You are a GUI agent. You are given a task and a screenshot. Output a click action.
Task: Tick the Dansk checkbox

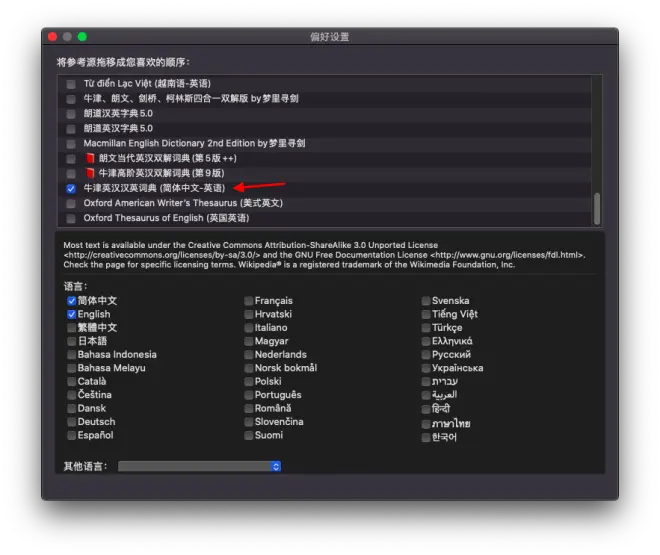[72, 409]
